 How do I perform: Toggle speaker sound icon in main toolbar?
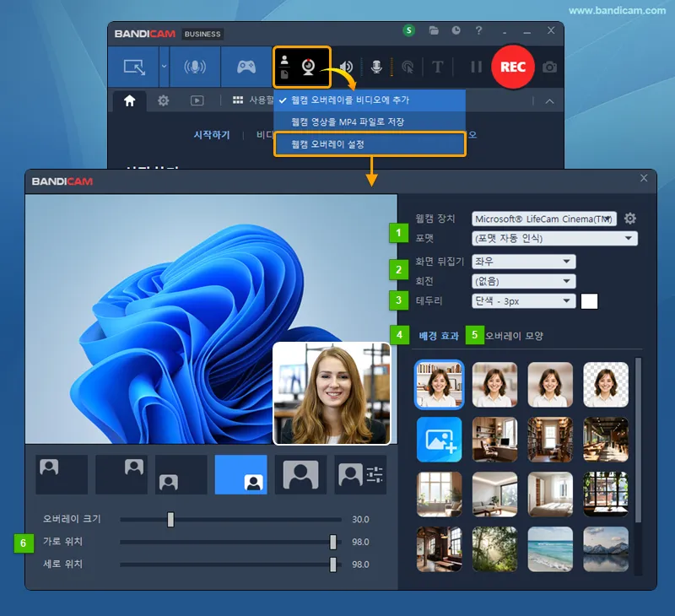point(346,67)
